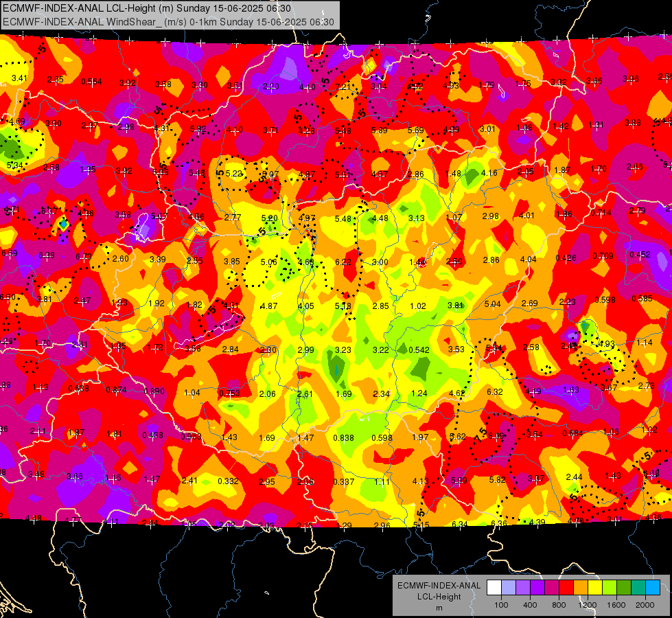Click the 0.332 map value
The image size is (672, 618).
[228, 481]
